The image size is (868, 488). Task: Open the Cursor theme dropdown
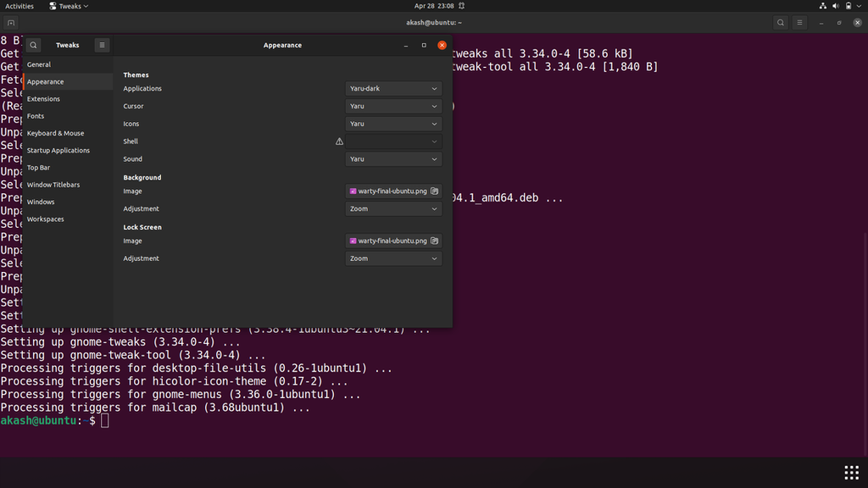392,106
